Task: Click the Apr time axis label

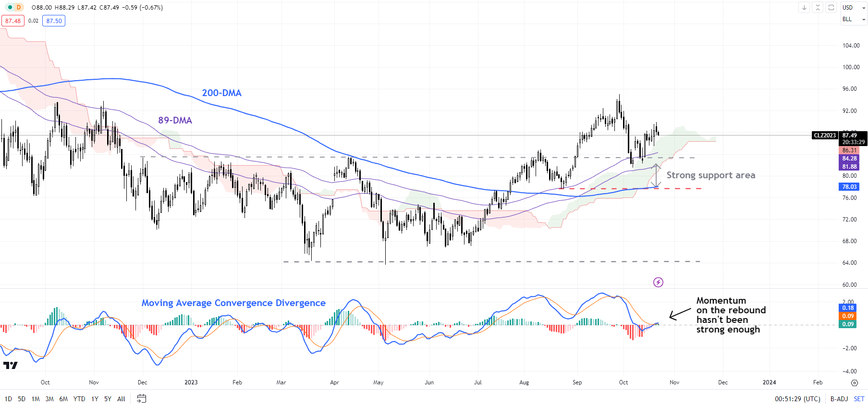Action: (334, 382)
